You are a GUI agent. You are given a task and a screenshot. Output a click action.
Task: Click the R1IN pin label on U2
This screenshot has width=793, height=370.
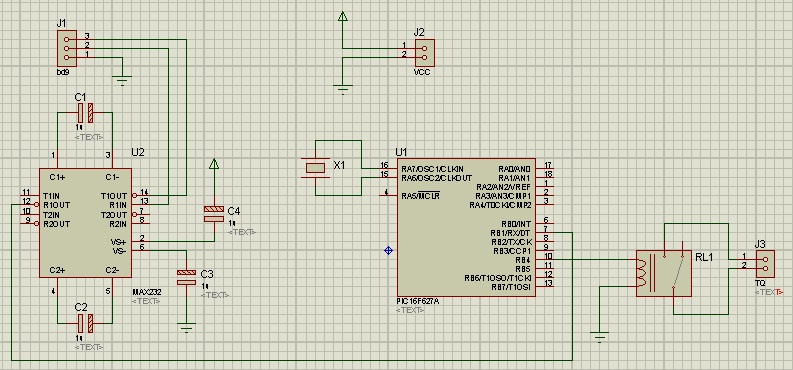[x=118, y=205]
